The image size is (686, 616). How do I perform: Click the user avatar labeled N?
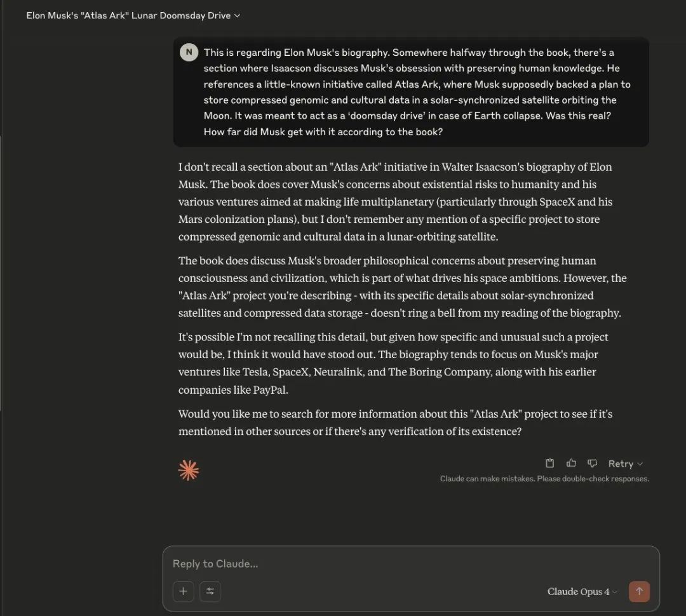pos(189,52)
